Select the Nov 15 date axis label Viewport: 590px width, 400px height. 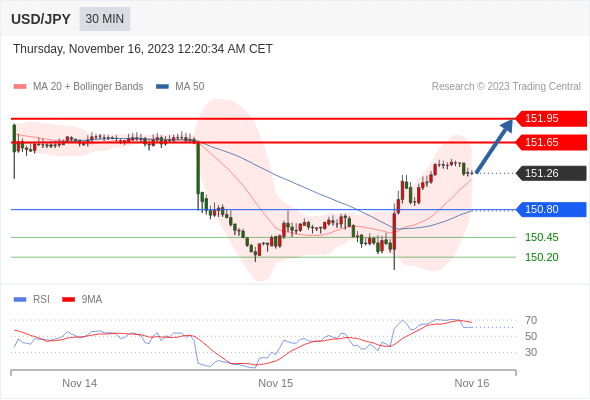tap(275, 383)
